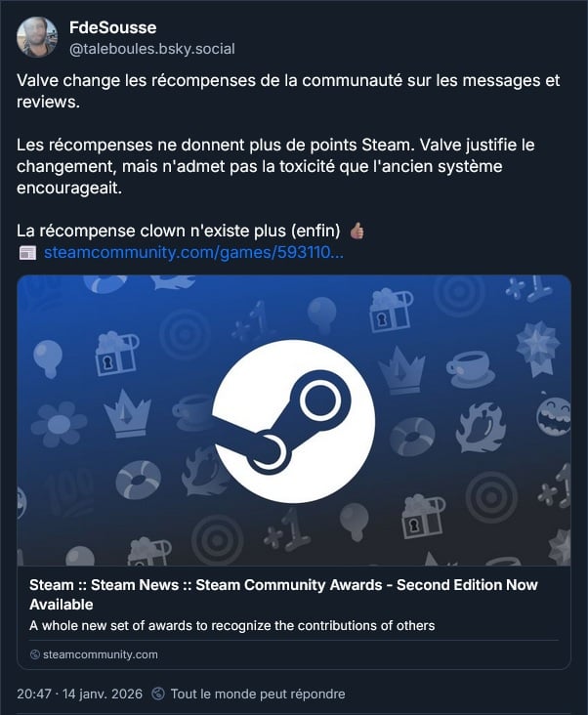Open FdeSousse's profile avatar

point(37,37)
